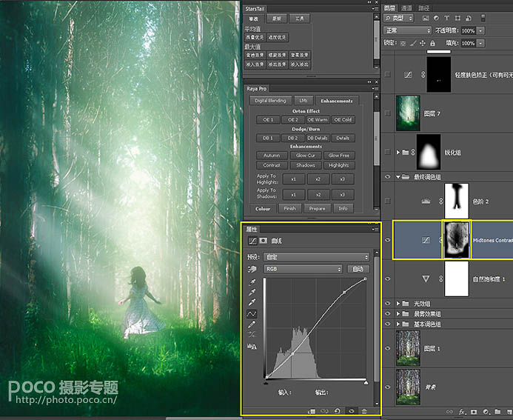
Task: Switch to the 路径 paths tab
Action: [x=423, y=8]
